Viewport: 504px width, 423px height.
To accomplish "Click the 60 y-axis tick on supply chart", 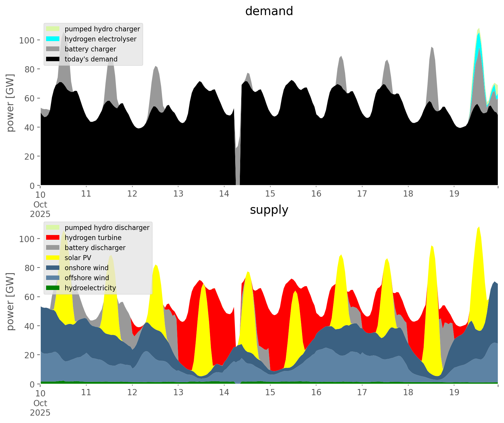I will (x=30, y=297).
